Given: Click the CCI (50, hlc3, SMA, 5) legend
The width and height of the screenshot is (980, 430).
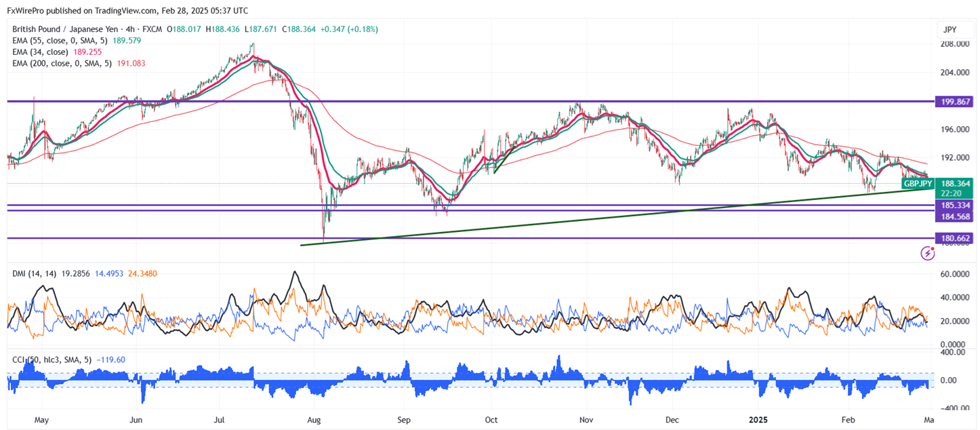Looking at the screenshot, I should (x=53, y=359).
